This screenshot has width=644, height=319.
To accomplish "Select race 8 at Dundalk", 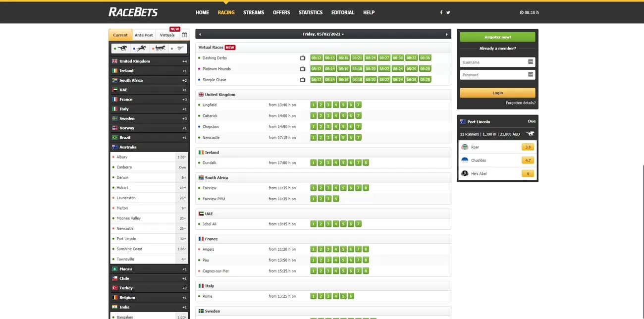I will pos(366,163).
